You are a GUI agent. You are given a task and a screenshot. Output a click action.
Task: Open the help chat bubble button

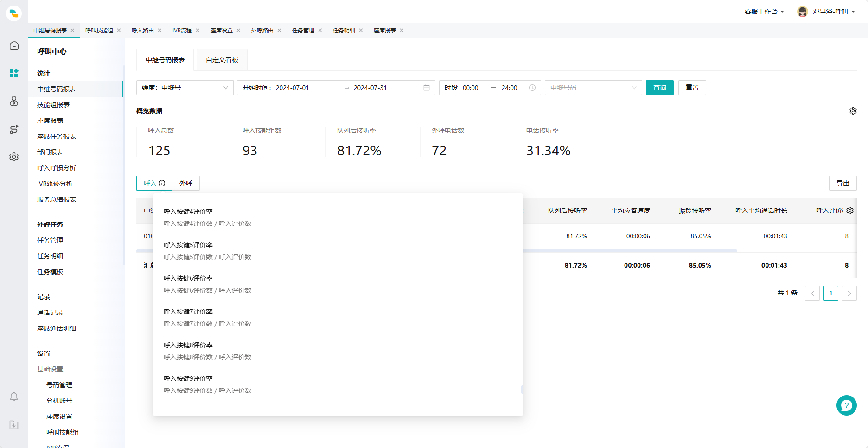[847, 405]
